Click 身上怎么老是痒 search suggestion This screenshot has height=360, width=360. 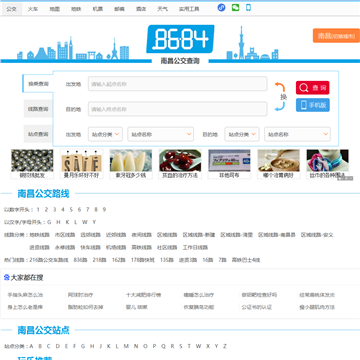[25, 307]
